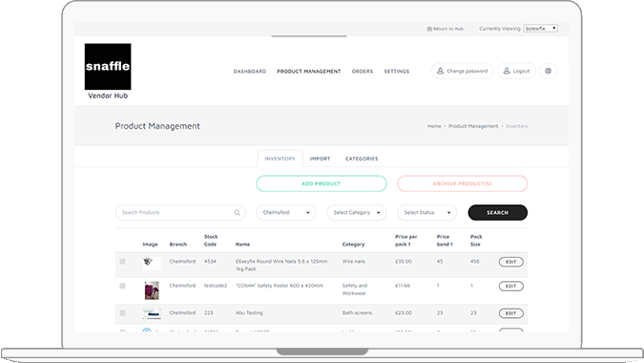This screenshot has width=644, height=363.
Task: Click the user icon on Logout
Action: pyautogui.click(x=507, y=71)
